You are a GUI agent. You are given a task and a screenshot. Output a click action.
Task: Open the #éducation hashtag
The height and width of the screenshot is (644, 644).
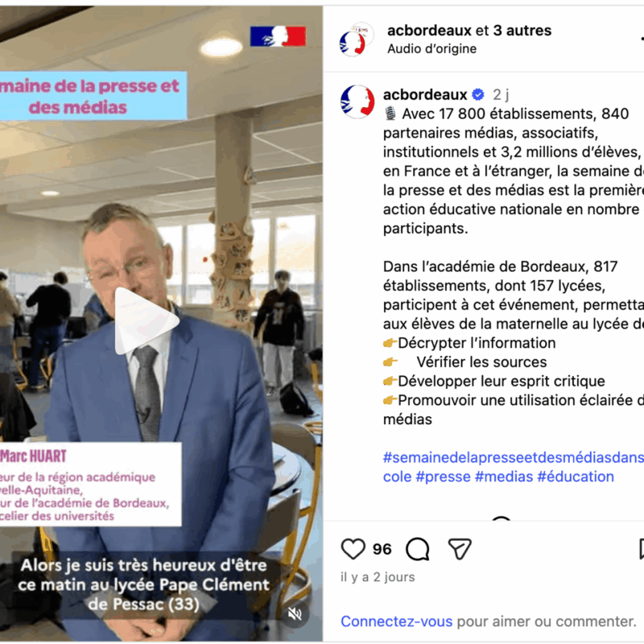[576, 477]
